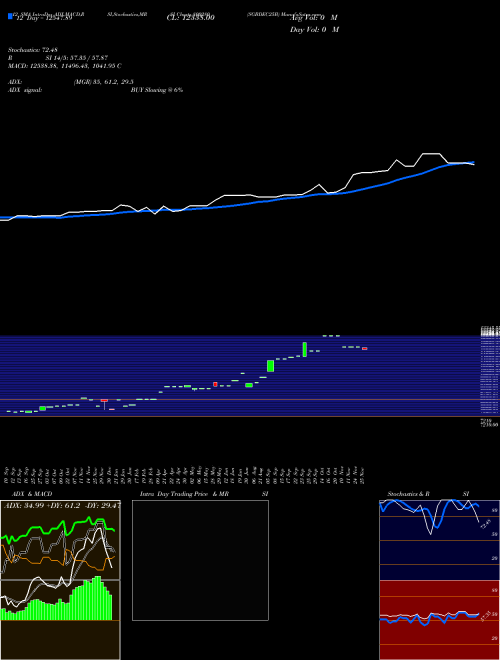500x660 pixels.
Task: Click the upper blue stochastics chart panel
Action: pos(439,540)
